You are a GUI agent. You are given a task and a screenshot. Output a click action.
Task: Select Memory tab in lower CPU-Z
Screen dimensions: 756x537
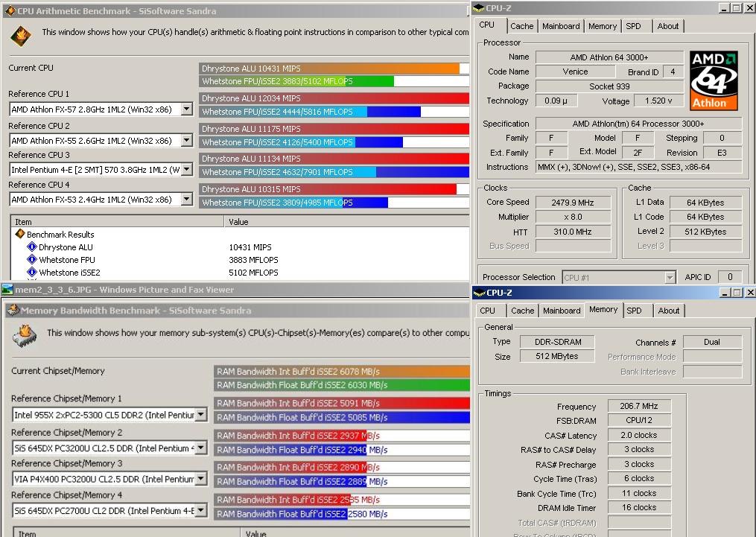(x=603, y=310)
